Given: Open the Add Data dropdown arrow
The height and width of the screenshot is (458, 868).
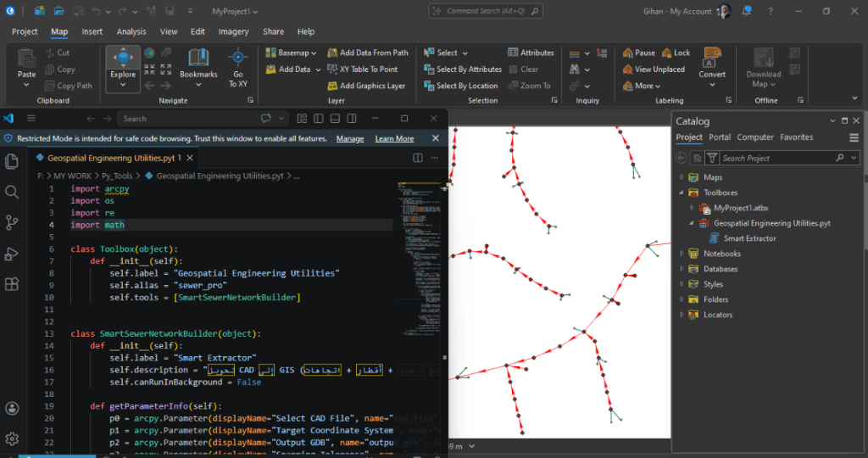Looking at the screenshot, I should click(x=318, y=70).
